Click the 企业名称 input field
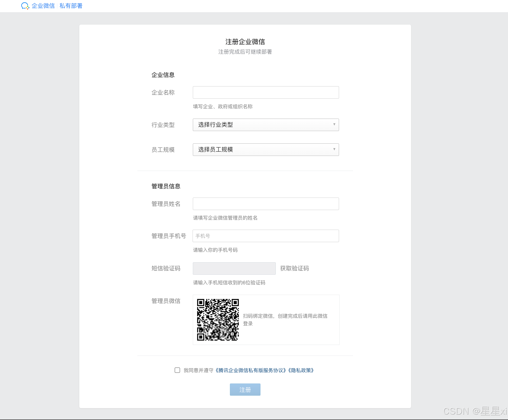The height and width of the screenshot is (420, 508). click(x=266, y=92)
